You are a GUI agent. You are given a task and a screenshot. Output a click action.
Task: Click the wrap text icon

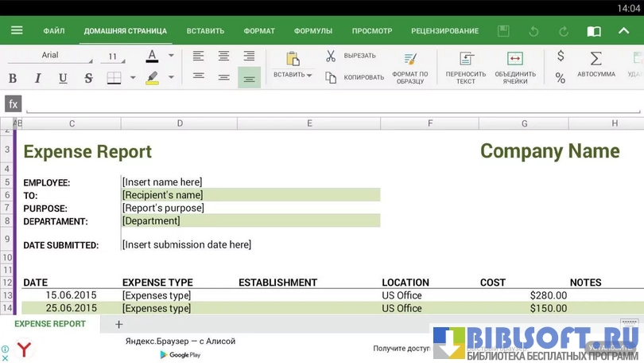(x=466, y=59)
